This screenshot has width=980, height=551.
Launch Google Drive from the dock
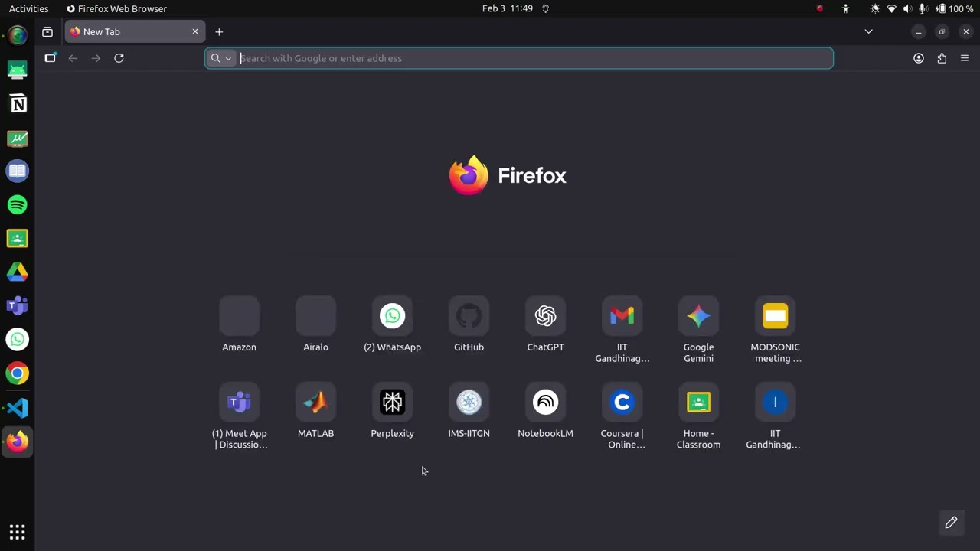pos(18,272)
